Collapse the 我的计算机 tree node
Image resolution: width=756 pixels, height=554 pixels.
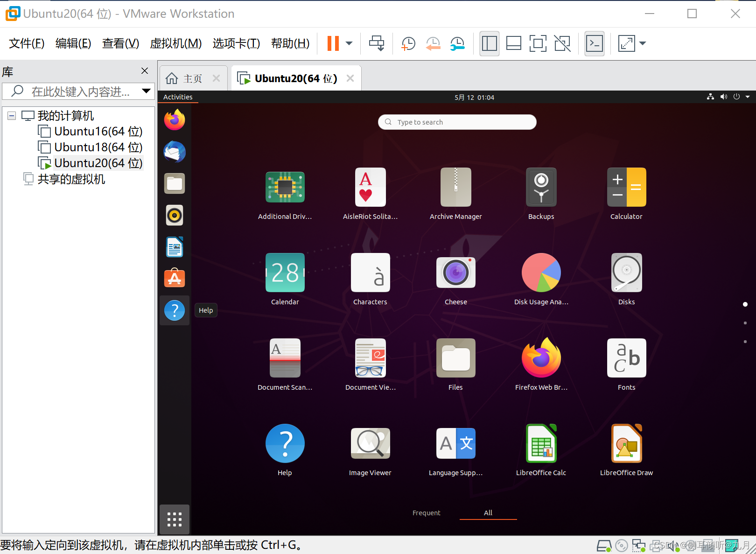11,115
